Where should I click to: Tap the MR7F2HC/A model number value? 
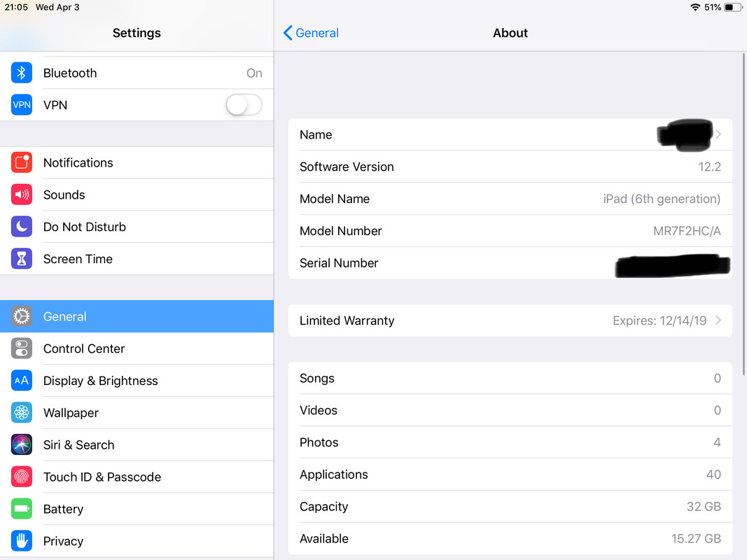click(687, 231)
